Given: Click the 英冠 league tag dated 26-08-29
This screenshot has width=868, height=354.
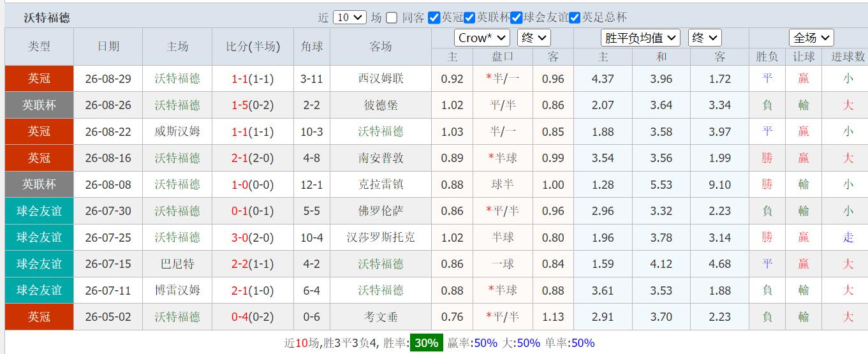Looking at the screenshot, I should (x=39, y=79).
